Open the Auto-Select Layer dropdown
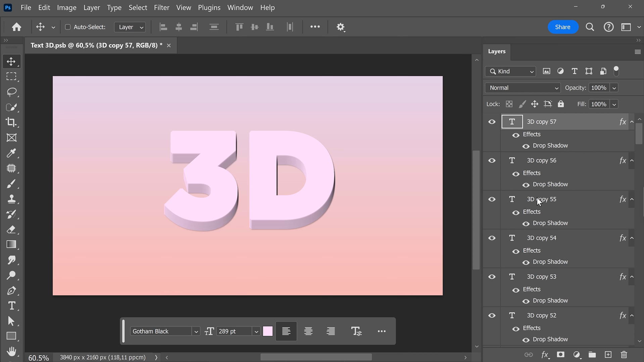 [130, 27]
